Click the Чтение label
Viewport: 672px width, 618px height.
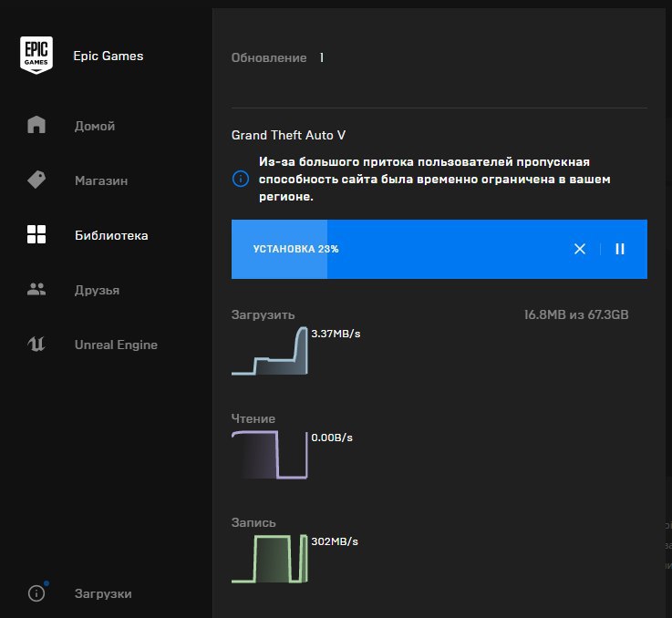click(x=253, y=418)
